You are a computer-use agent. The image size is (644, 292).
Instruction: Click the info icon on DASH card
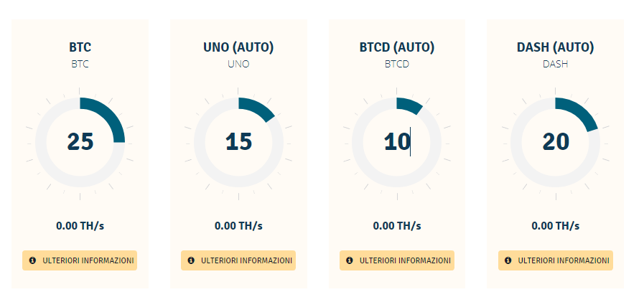pyautogui.click(x=508, y=260)
